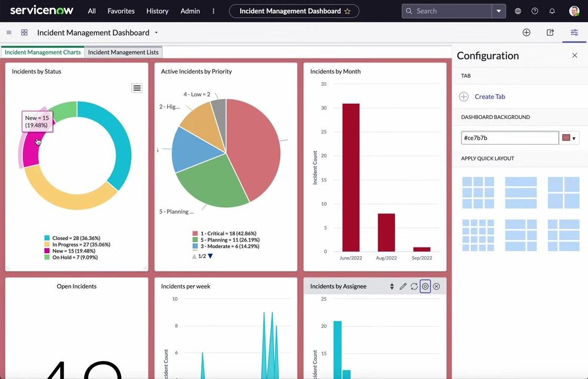Apply the three-by-three grid quick layout
This screenshot has width=588, height=379.
coord(478,193)
